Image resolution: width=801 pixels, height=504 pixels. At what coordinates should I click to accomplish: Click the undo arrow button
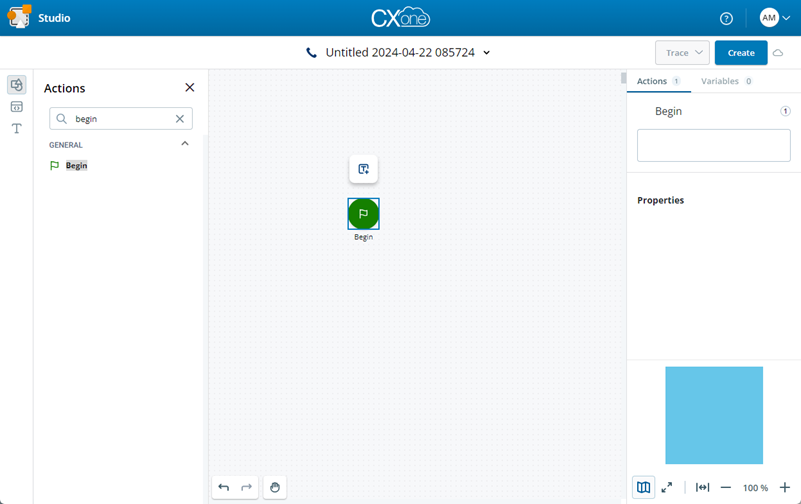coord(224,487)
